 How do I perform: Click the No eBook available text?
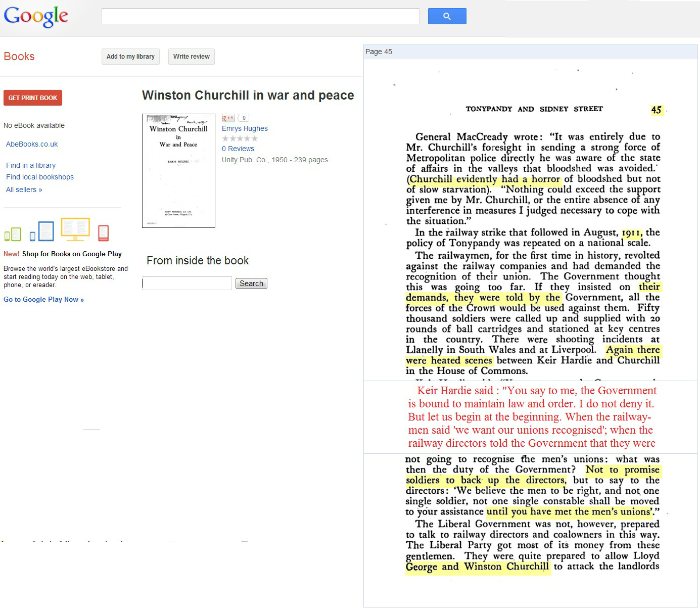[34, 125]
